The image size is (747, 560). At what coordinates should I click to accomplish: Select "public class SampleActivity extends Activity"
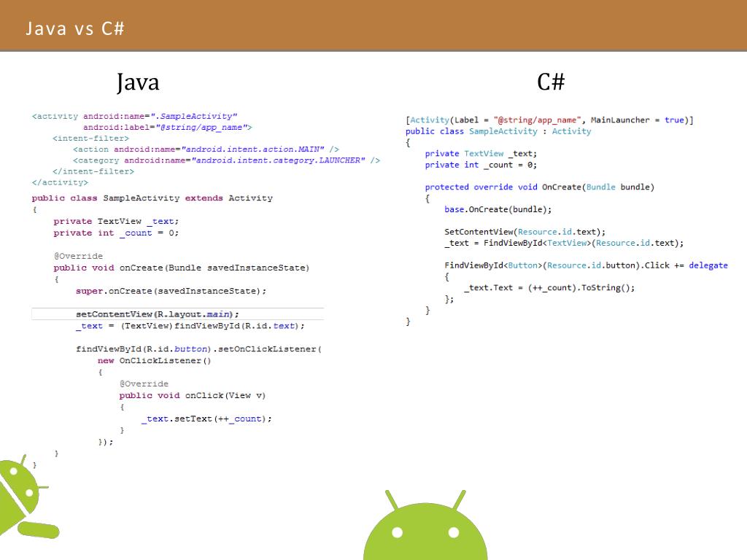click(x=152, y=198)
